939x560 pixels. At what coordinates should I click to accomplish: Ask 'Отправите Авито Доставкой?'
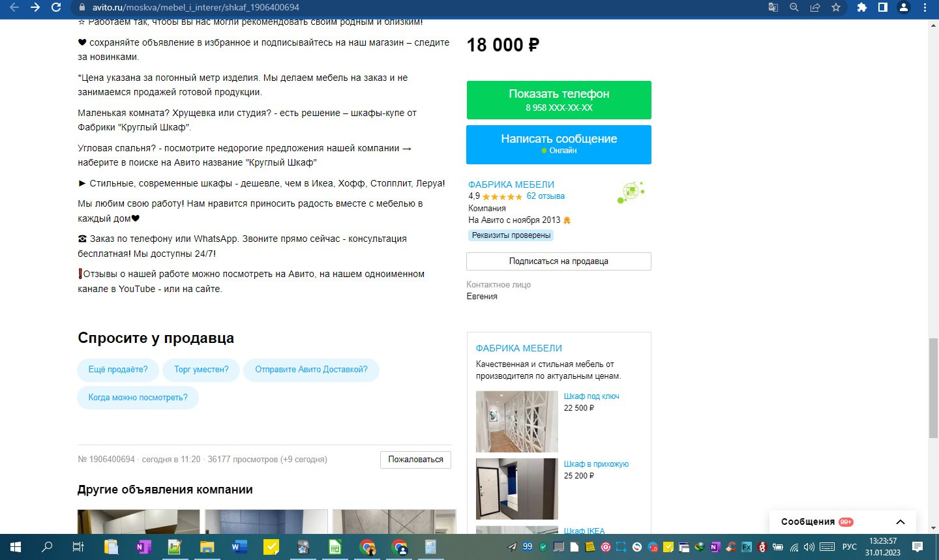pos(311,370)
